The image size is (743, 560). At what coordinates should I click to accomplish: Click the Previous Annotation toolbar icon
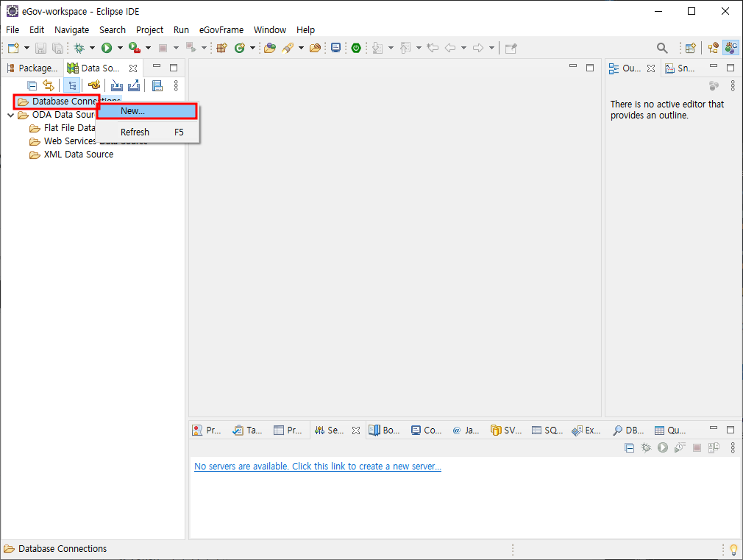(x=405, y=48)
